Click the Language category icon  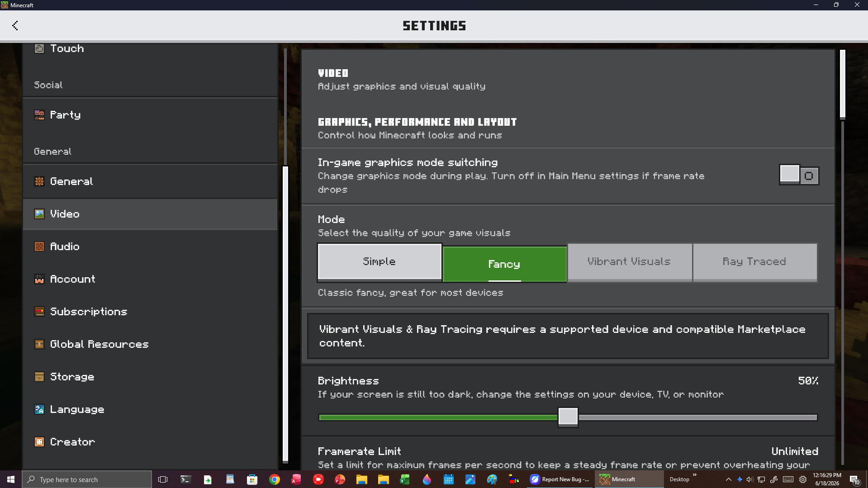pyautogui.click(x=39, y=409)
